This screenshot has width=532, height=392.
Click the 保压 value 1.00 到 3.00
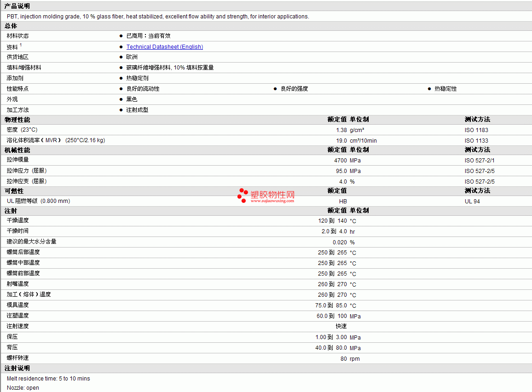[x=331, y=337]
